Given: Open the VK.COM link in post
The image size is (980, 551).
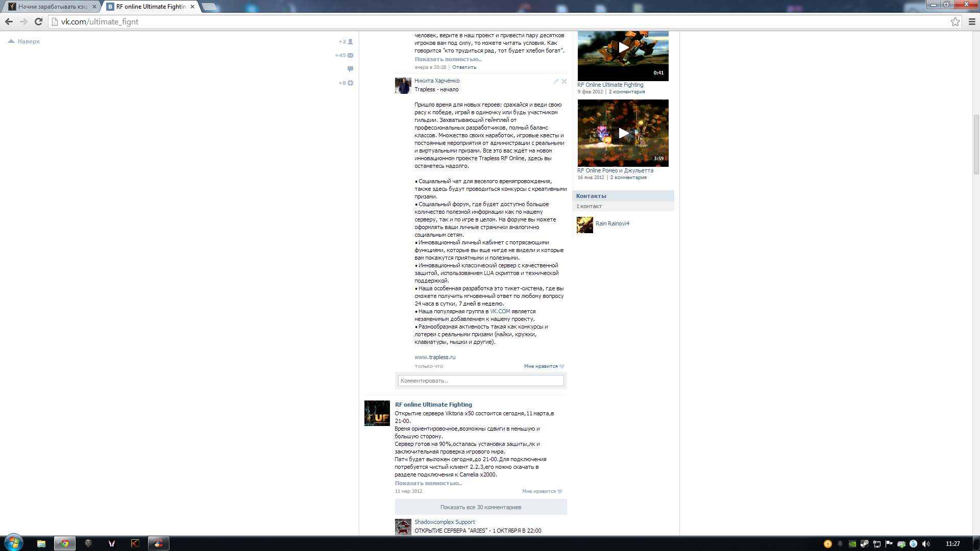Looking at the screenshot, I should (500, 311).
